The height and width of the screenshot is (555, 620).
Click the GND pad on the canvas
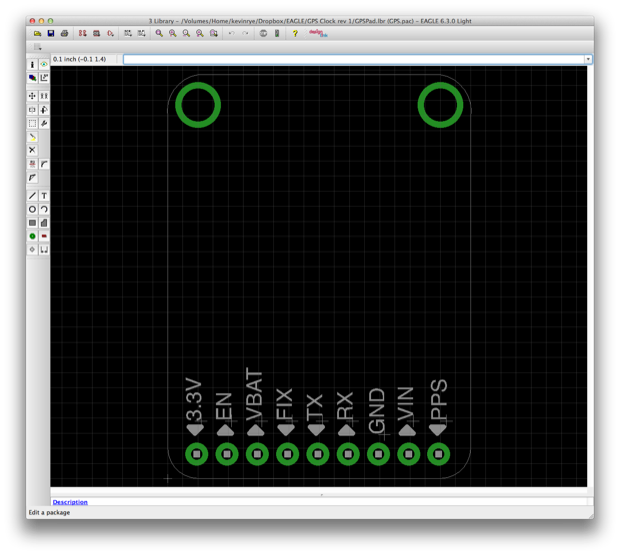[378, 454]
